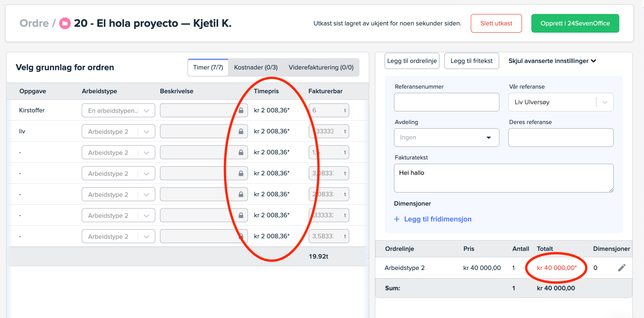This screenshot has height=318, width=644.
Task: Open the Vår referanse dropdown
Action: (x=605, y=102)
